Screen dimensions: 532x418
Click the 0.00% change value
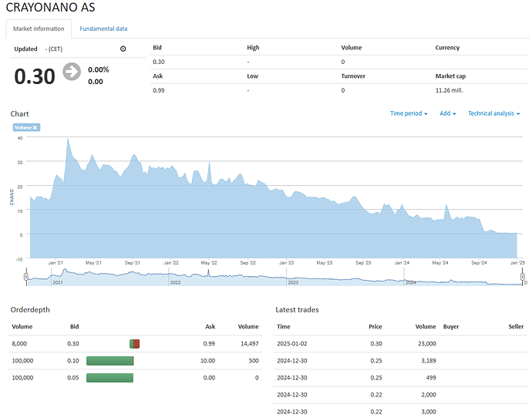(x=99, y=69)
